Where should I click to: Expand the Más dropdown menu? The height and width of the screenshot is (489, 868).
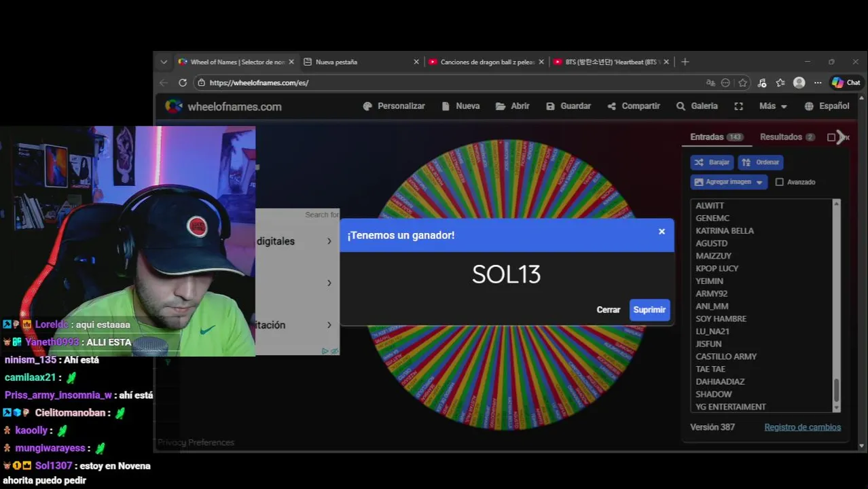[773, 106]
